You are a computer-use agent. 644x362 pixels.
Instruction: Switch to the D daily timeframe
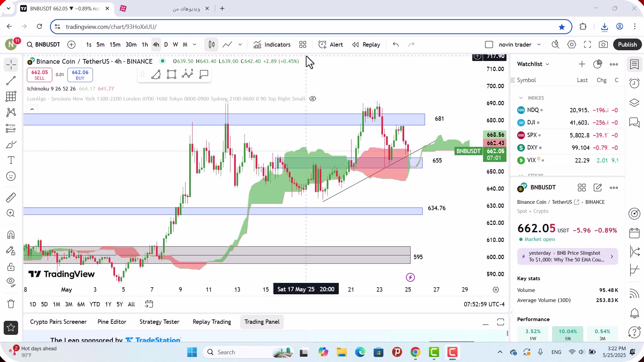(x=166, y=45)
